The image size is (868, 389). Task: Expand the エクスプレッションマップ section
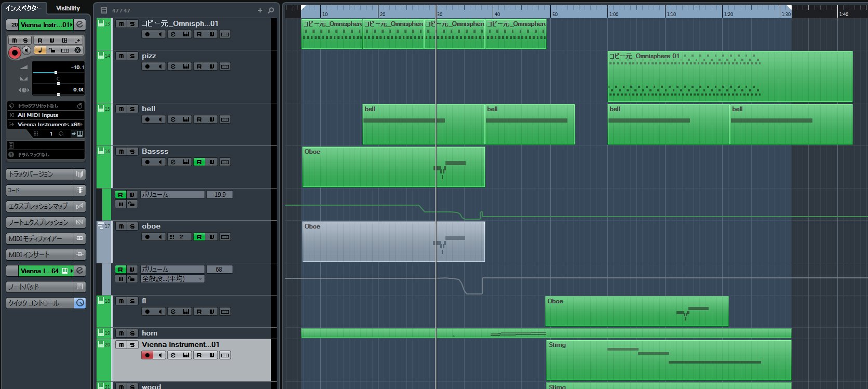pos(40,206)
